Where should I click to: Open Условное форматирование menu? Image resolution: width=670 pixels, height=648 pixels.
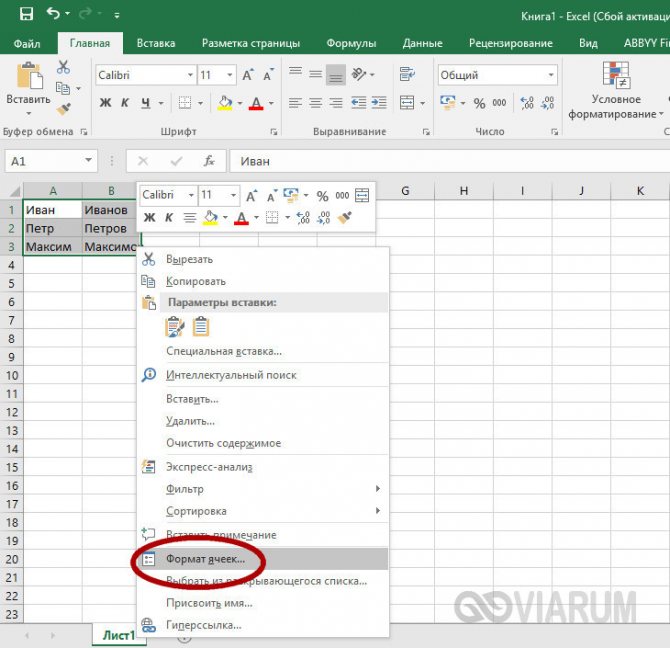click(x=616, y=91)
